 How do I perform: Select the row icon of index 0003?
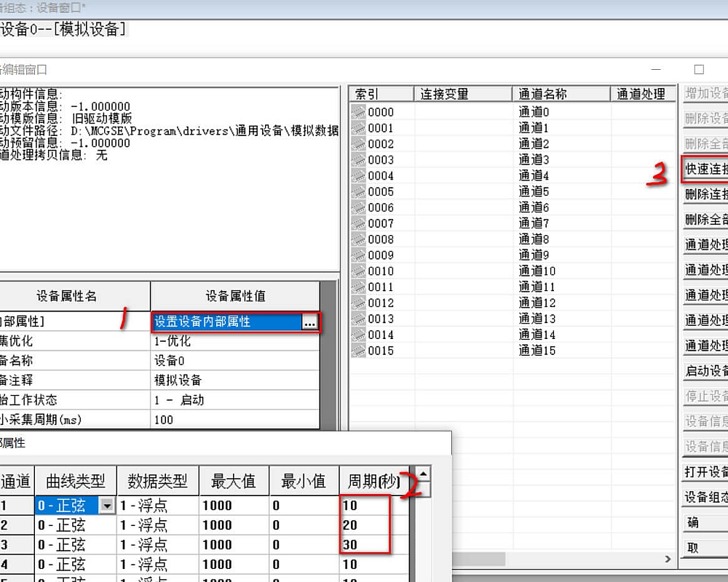[x=358, y=160]
